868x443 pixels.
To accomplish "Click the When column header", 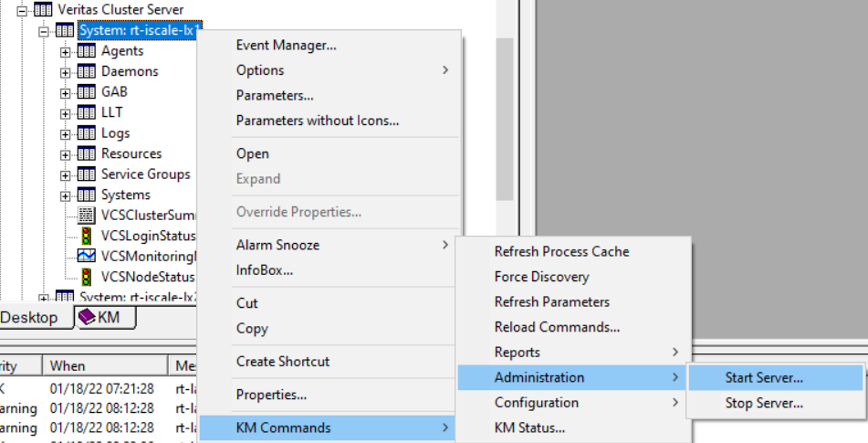I will click(68, 365).
